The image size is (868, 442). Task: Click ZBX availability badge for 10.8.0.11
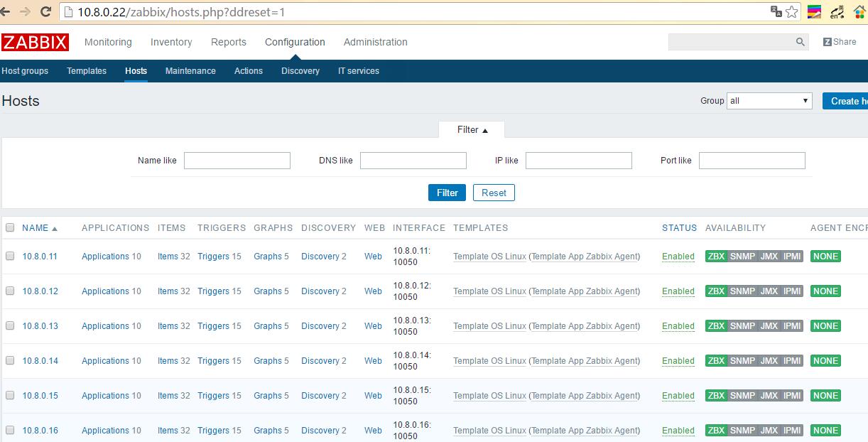click(x=716, y=257)
